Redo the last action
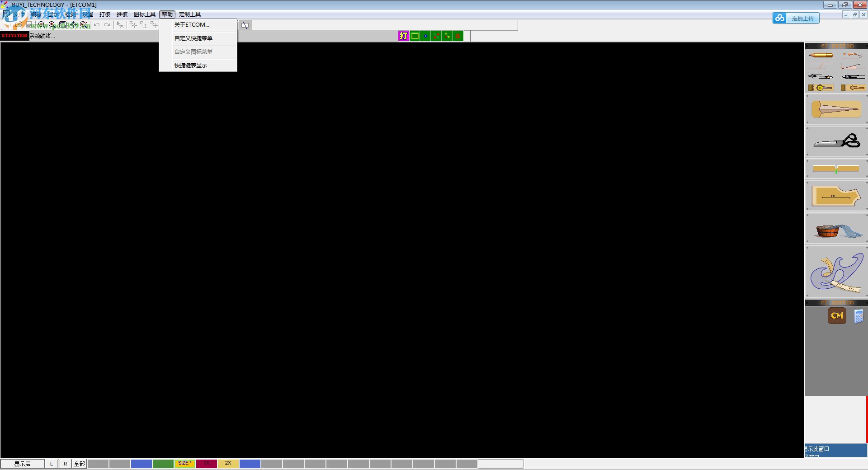 107,25
